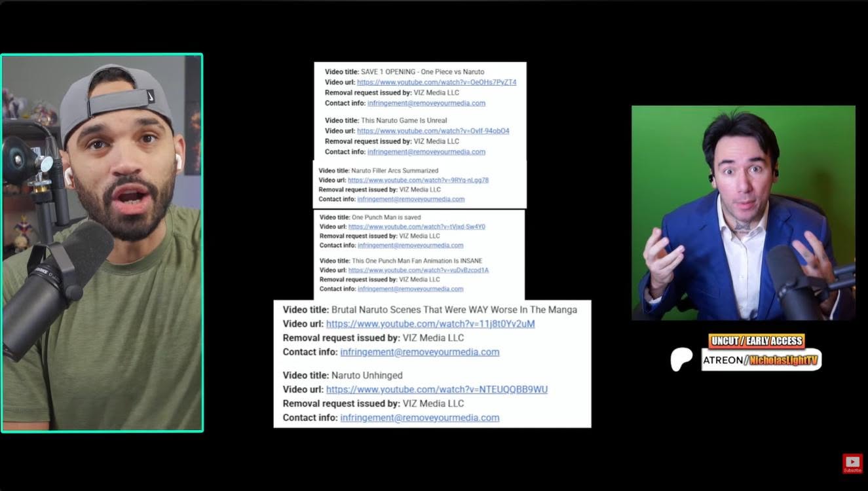This screenshot has width=868, height=491.
Task: Click contact email under Brutal Naruto Scenes entry
Action: [420, 352]
